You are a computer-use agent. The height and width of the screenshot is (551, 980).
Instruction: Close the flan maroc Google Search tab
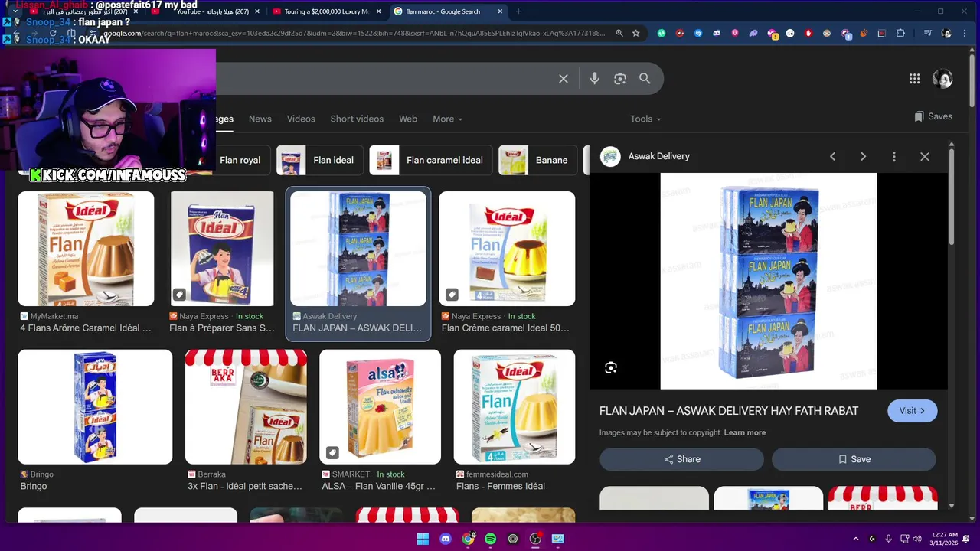pyautogui.click(x=500, y=11)
